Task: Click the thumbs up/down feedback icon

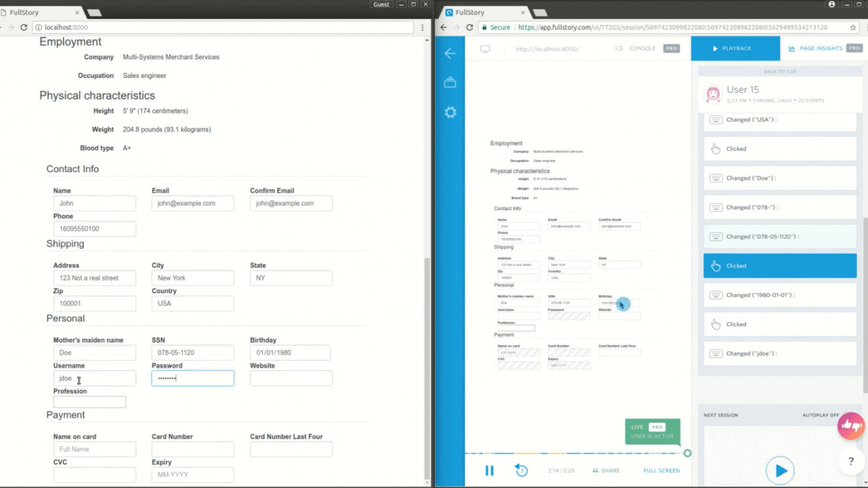Action: tap(850, 426)
